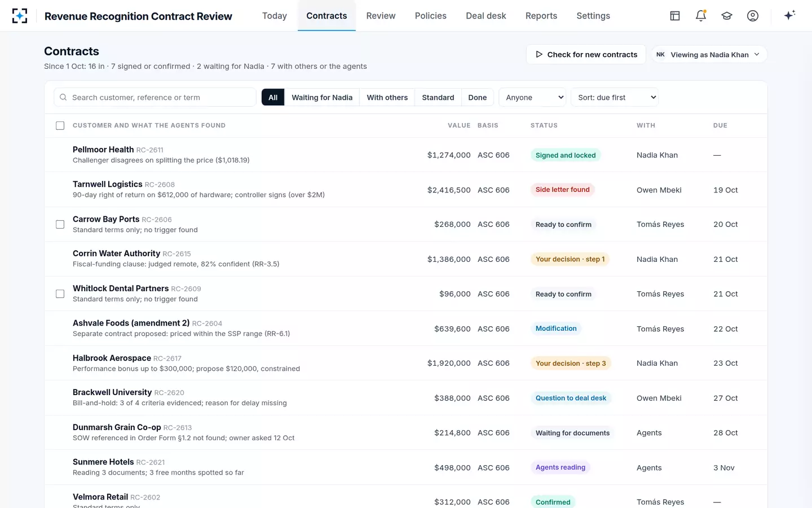Open the Deal desk tab
Image resolution: width=812 pixels, height=508 pixels.
(x=486, y=16)
